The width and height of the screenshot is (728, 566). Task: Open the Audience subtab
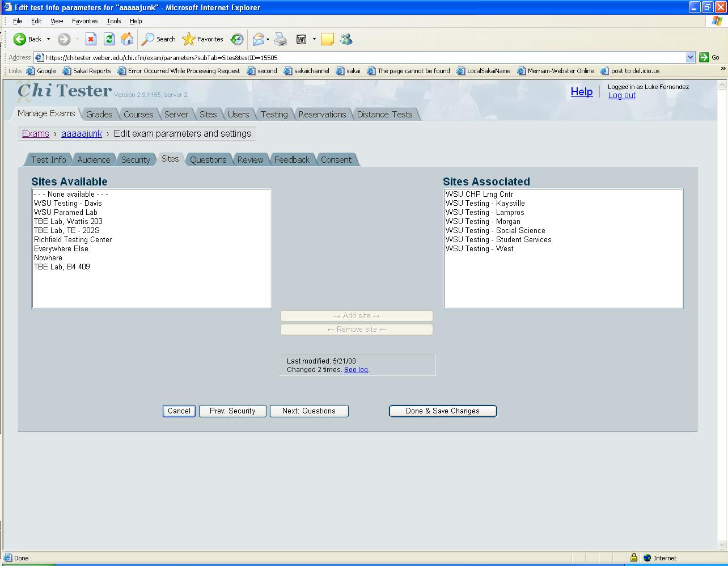(94, 159)
